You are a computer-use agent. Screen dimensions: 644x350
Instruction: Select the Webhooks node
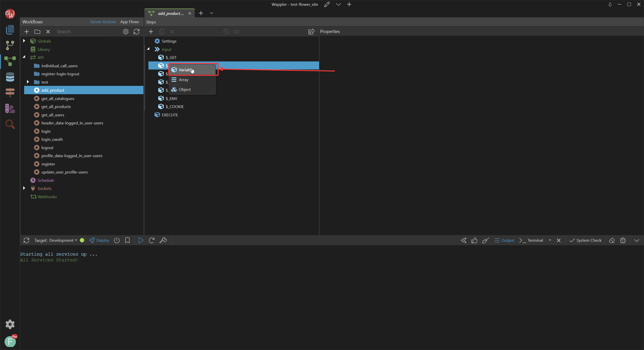coord(47,197)
